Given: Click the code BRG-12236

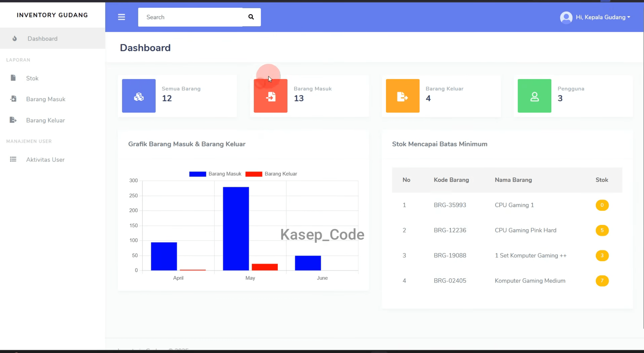Looking at the screenshot, I should tap(450, 230).
